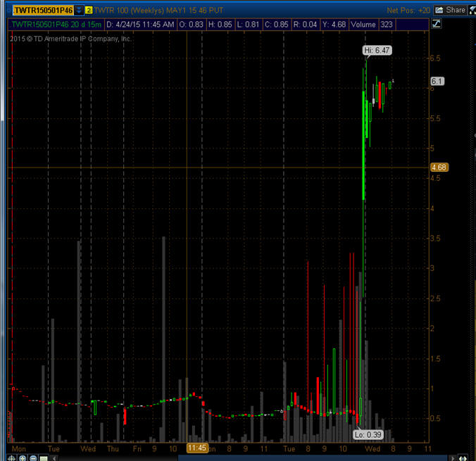476x461 pixels.
Task: Click the pan crosshair icon at bottom left
Action: pyautogui.click(x=11, y=457)
